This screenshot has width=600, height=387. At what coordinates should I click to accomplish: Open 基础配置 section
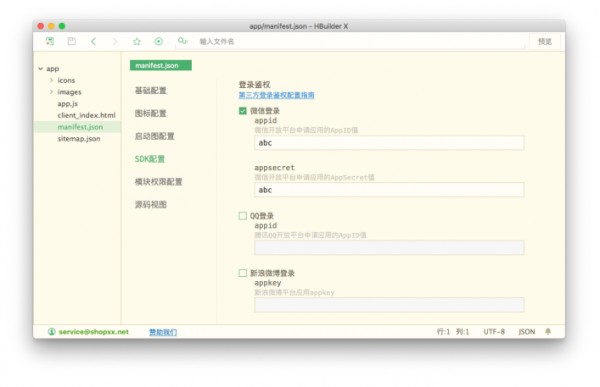(x=151, y=91)
